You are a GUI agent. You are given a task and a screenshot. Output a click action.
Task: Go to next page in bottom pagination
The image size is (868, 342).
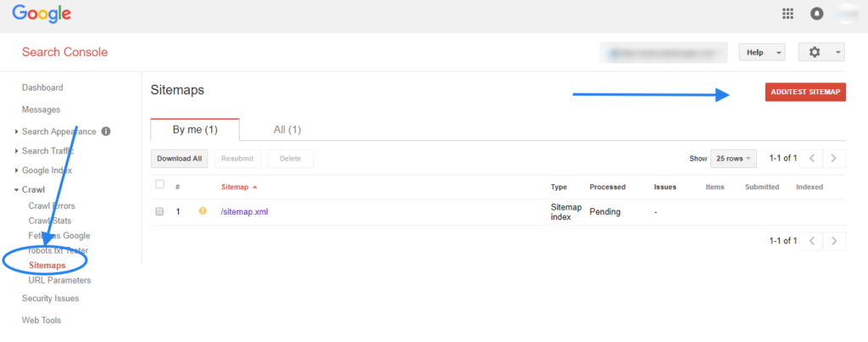pos(834,240)
